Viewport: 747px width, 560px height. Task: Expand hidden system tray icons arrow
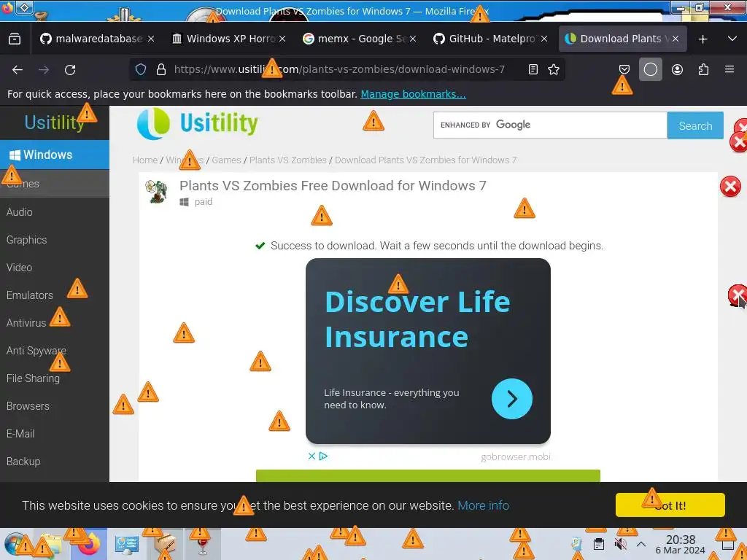641,544
